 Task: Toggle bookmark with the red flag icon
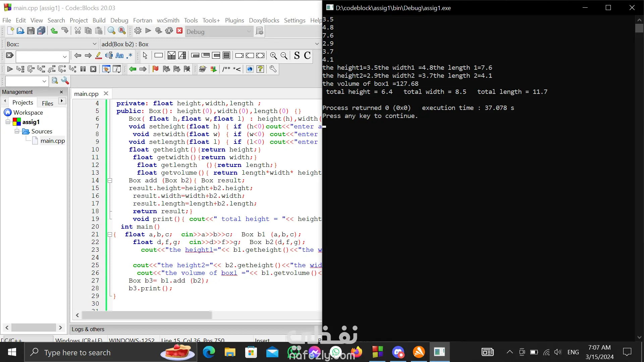point(155,69)
